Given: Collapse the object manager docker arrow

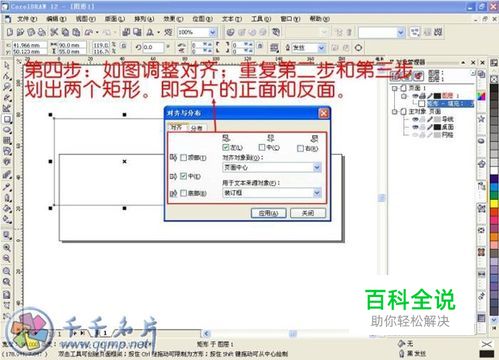Looking at the screenshot, I should (463, 62).
